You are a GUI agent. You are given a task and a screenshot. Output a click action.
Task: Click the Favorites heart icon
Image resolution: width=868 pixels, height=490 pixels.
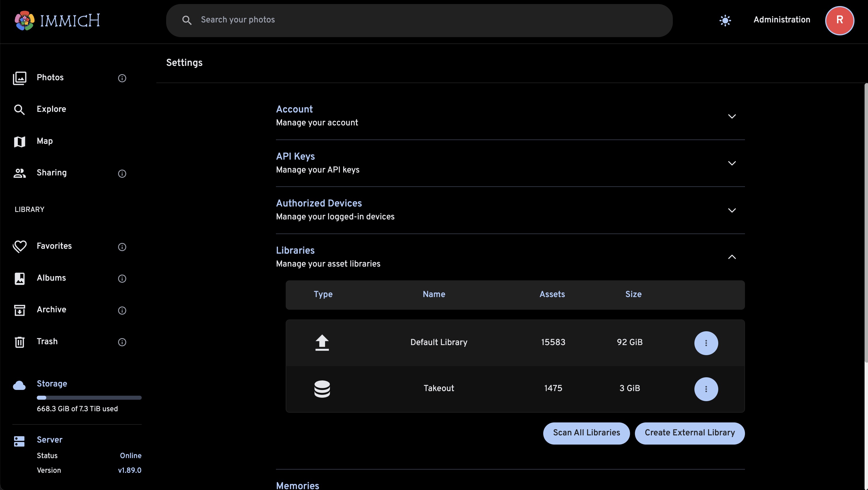[20, 246]
